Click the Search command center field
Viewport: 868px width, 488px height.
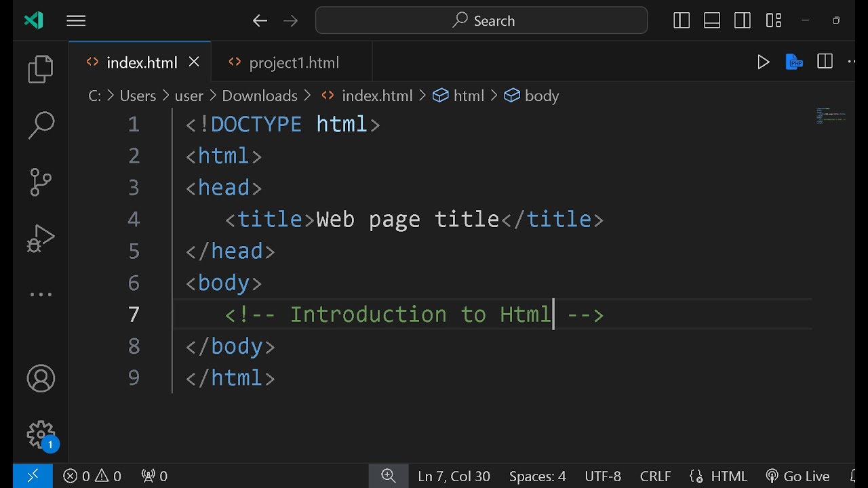[481, 21]
